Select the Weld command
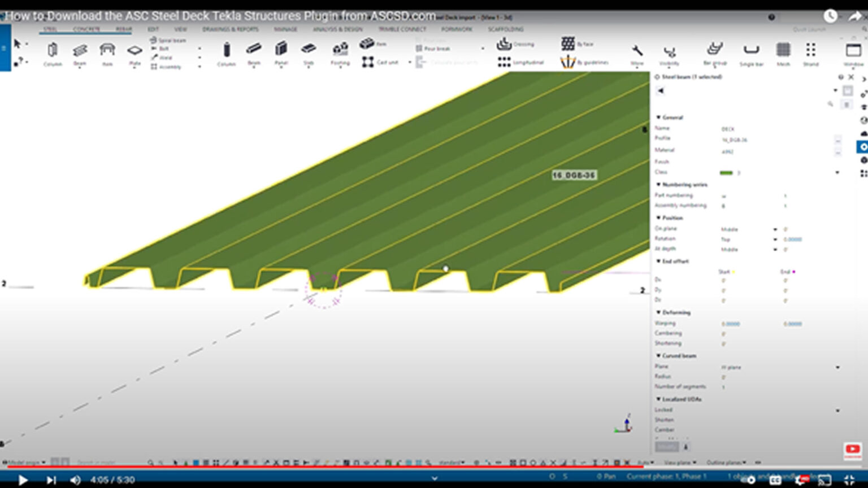 click(162, 58)
